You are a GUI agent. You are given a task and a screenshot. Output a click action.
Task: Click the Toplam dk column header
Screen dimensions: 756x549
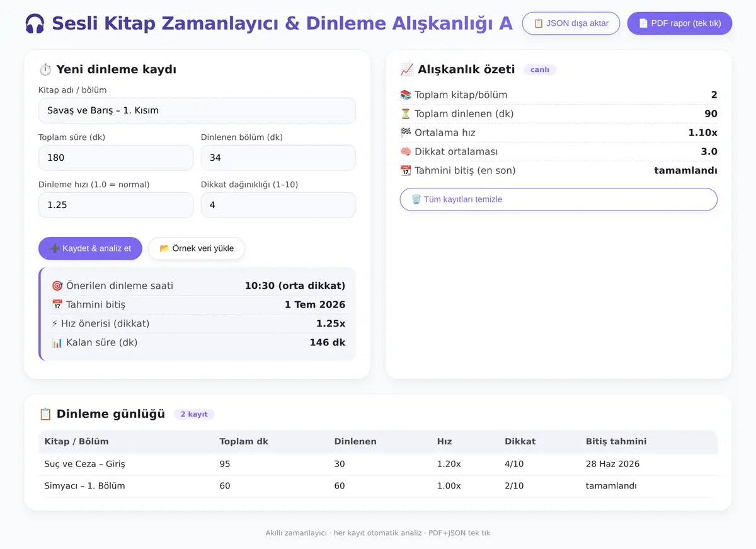click(244, 441)
